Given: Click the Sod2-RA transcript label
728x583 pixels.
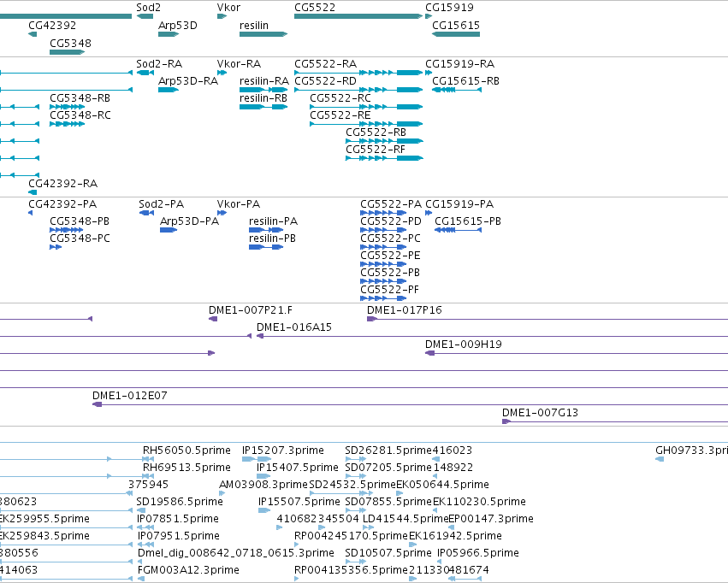Looking at the screenshot, I should coord(159,63).
